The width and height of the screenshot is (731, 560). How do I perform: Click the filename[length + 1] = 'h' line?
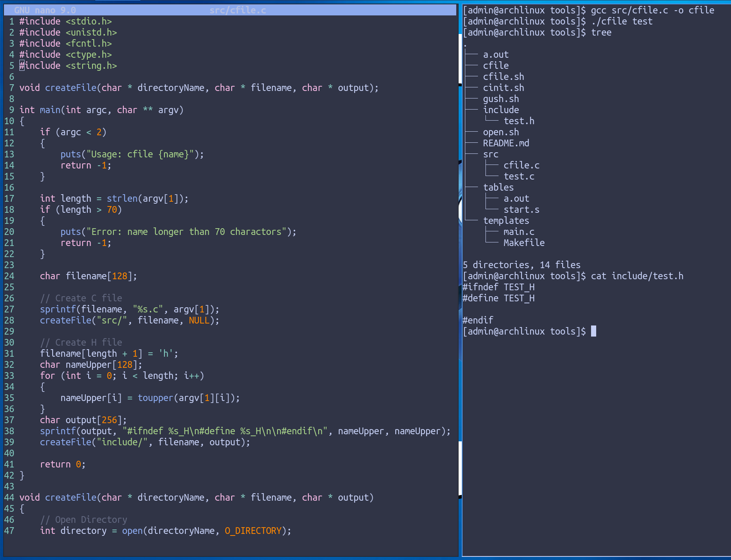click(109, 354)
